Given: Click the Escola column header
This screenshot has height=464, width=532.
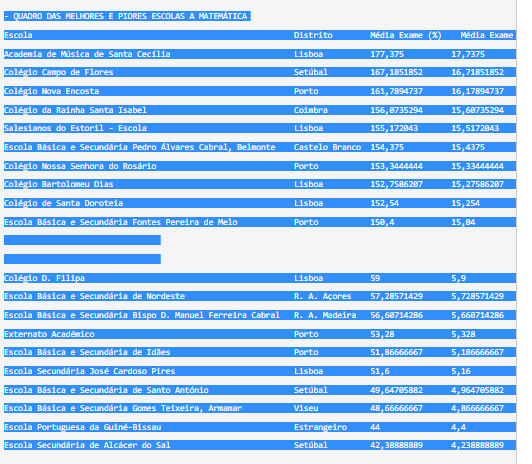Looking at the screenshot, I should pos(18,35).
